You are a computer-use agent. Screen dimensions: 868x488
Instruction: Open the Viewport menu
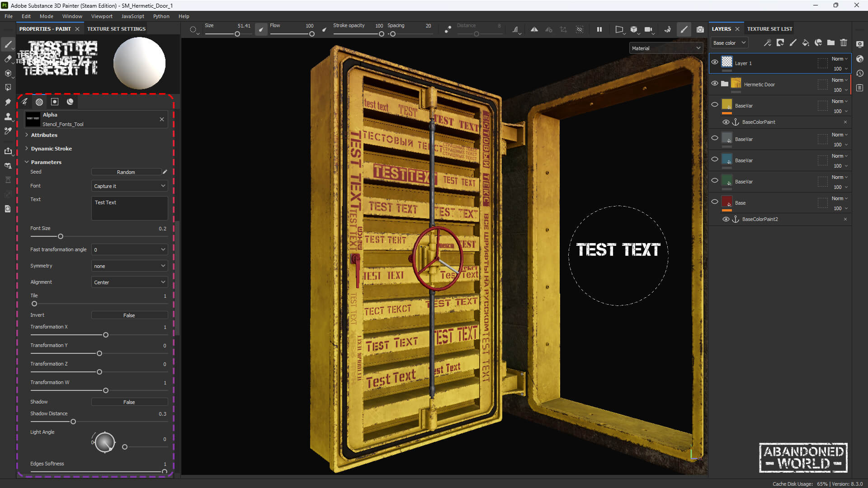click(x=102, y=16)
